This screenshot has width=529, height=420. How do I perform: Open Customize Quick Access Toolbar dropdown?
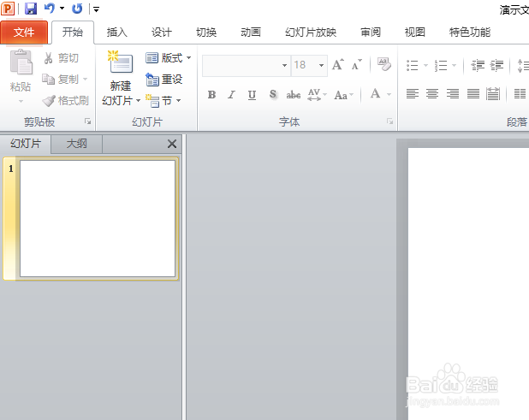coord(97,9)
